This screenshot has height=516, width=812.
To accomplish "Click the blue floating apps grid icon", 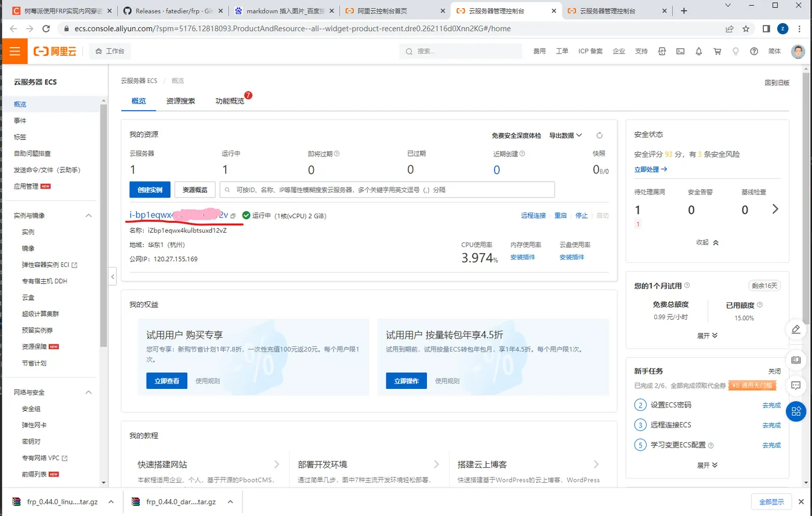I will [796, 412].
